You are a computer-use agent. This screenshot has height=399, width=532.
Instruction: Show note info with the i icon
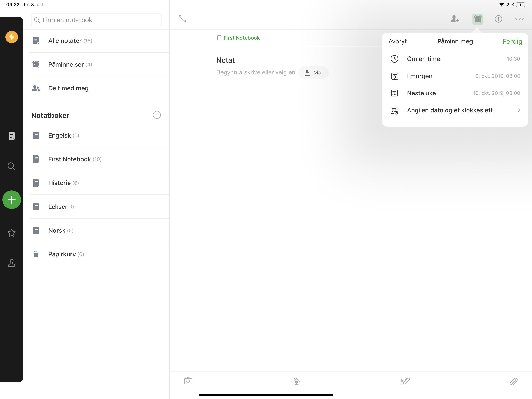pos(498,19)
